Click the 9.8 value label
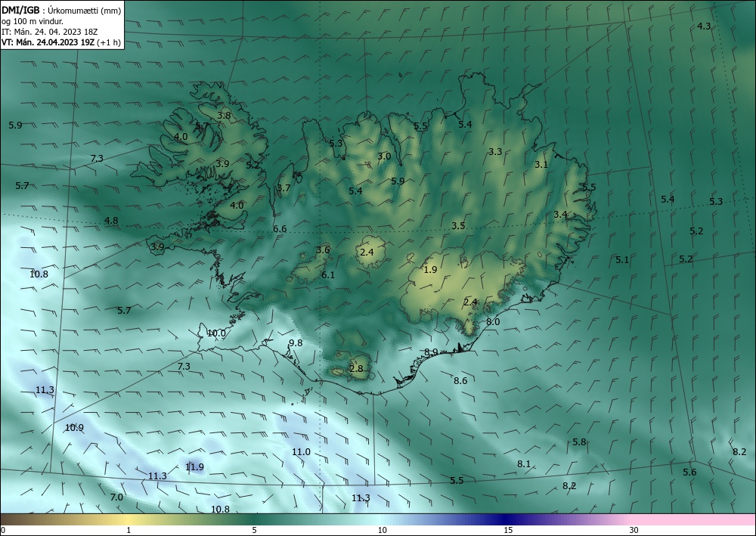 (x=295, y=342)
